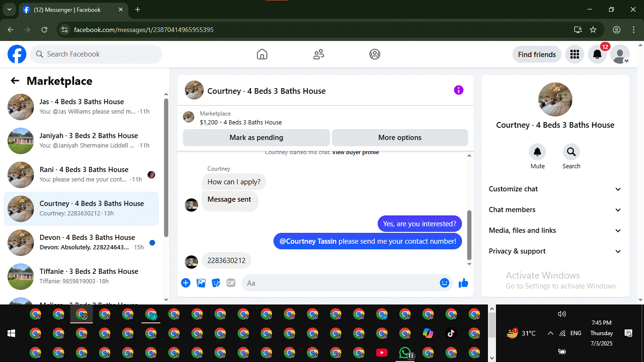The width and height of the screenshot is (644, 362).
Task: Open Windows Start menu
Action: click(11, 333)
